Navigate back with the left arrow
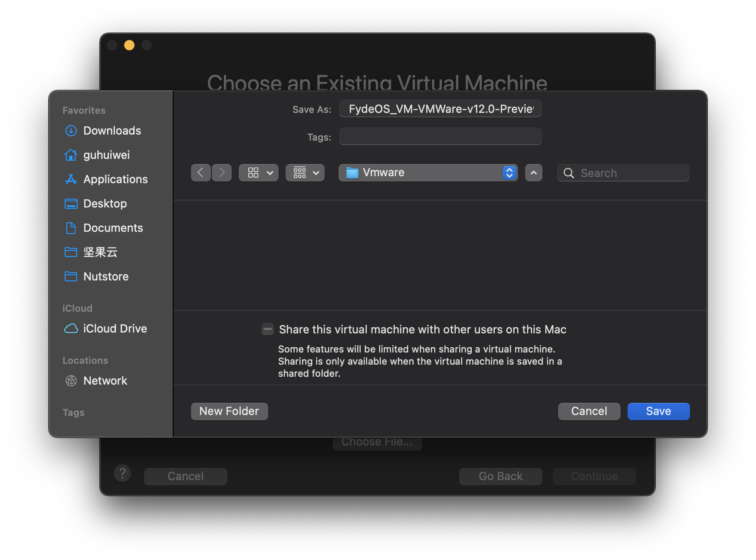The width and height of the screenshot is (756, 560). (201, 173)
